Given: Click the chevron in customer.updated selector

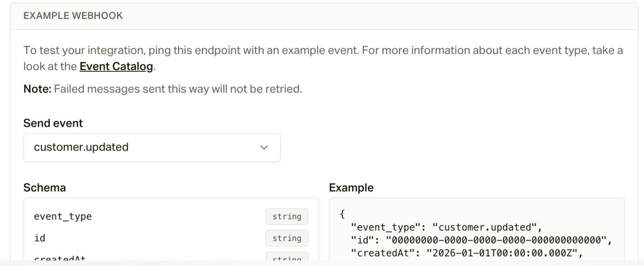Looking at the screenshot, I should pos(264,147).
